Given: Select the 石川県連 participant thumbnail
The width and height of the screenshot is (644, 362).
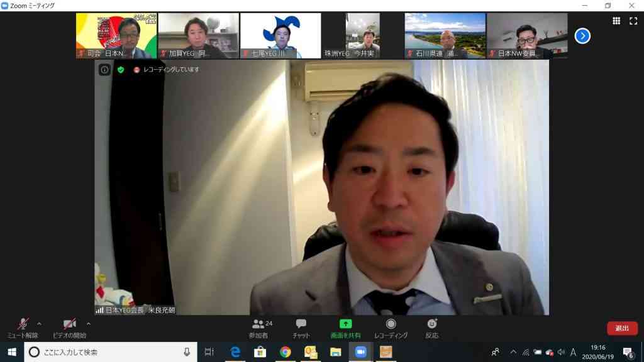Looking at the screenshot, I should tap(445, 36).
